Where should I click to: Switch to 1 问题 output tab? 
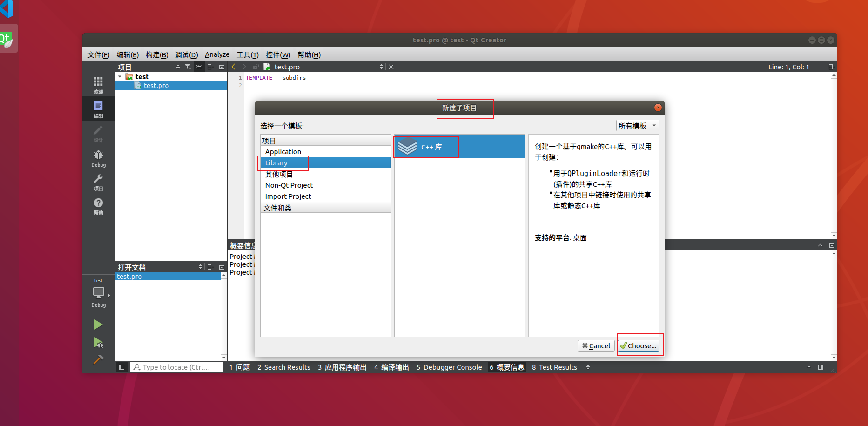tap(240, 367)
